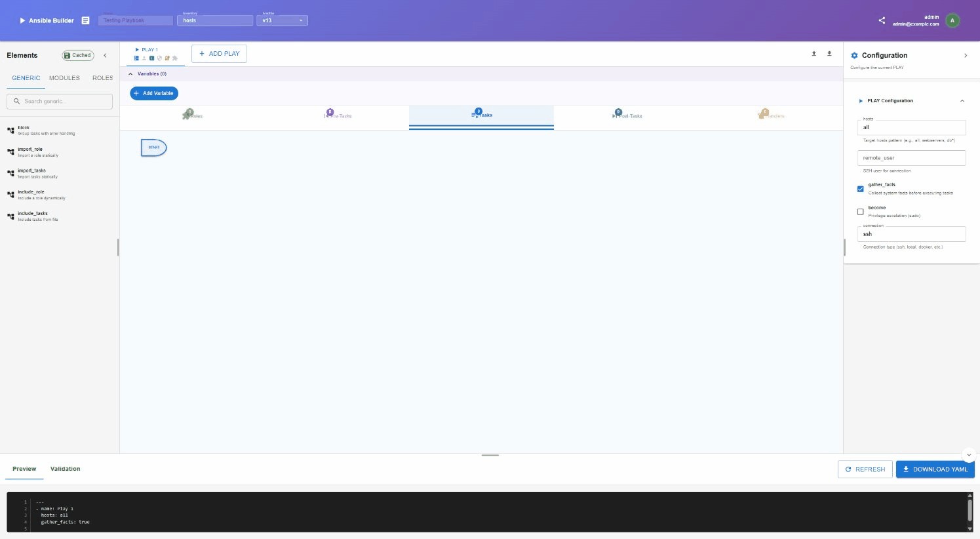Click the ADD PLAY button
Image resolution: width=980 pixels, height=539 pixels.
click(219, 54)
